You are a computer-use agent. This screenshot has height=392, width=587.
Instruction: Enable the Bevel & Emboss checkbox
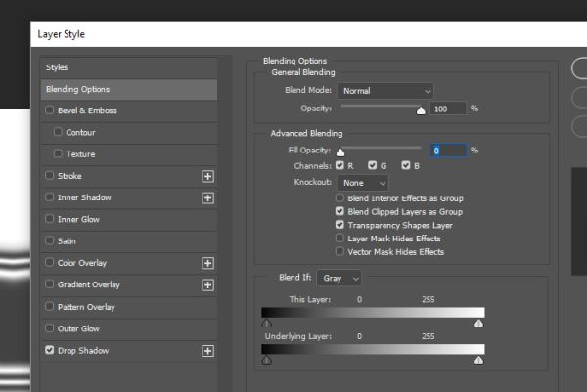pyautogui.click(x=50, y=109)
